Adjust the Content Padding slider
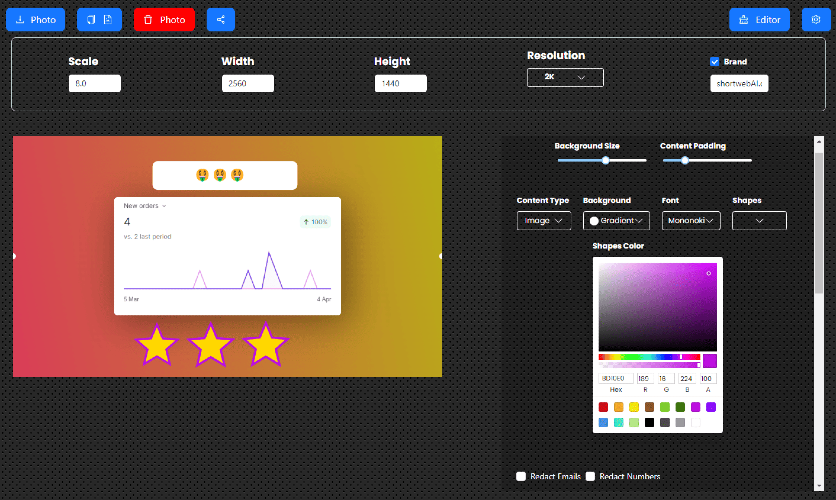This screenshot has width=836, height=500. [x=707, y=160]
